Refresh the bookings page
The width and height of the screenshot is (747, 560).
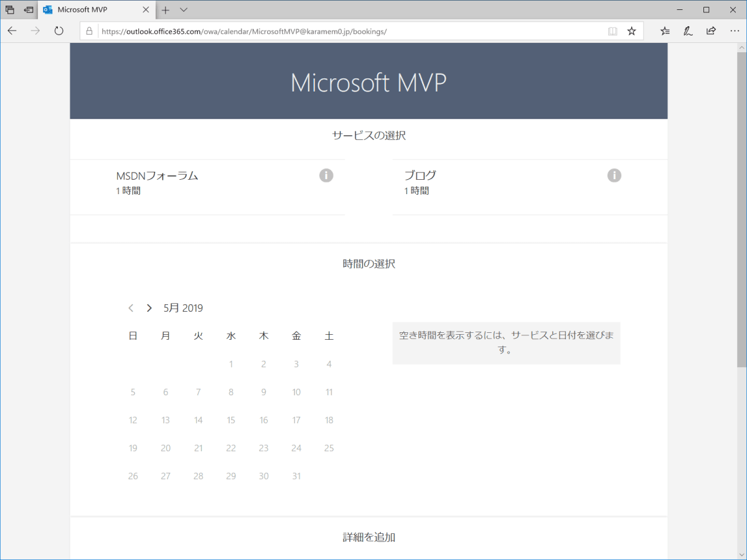tap(59, 30)
